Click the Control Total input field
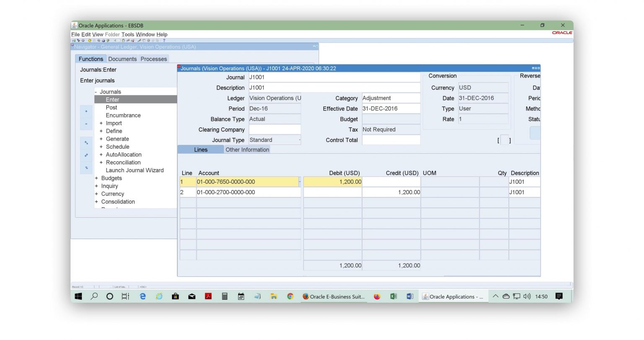The height and width of the screenshot is (340, 644). coord(391,140)
